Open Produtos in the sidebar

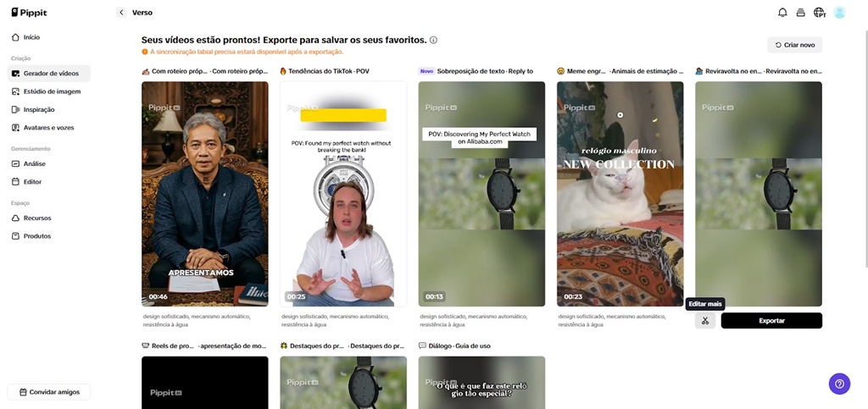(37, 236)
